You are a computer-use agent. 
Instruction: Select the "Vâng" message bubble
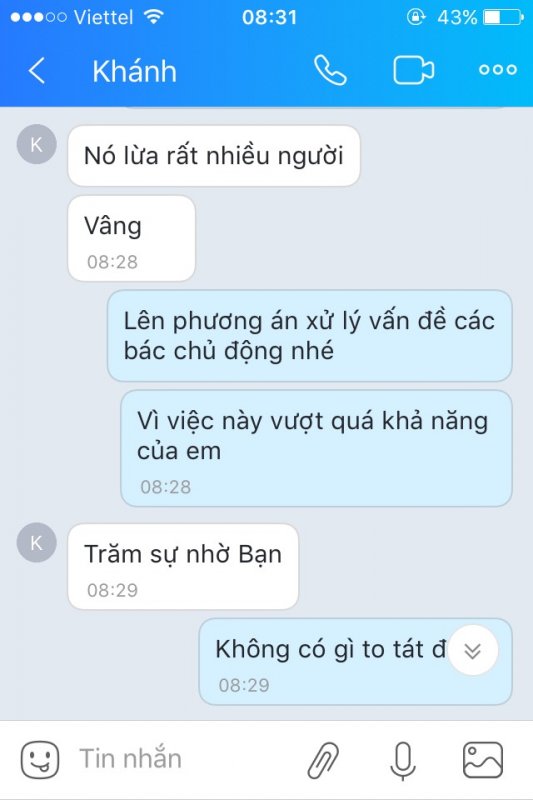click(x=132, y=238)
